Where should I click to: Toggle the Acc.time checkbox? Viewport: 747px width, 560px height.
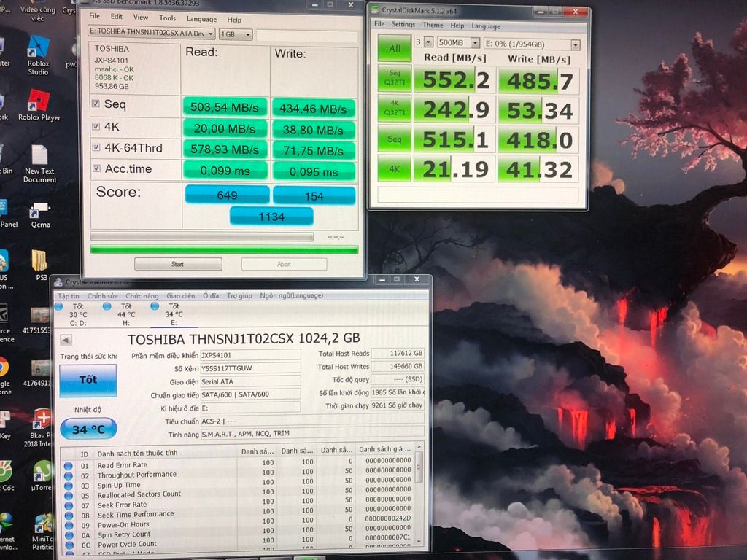click(x=97, y=168)
